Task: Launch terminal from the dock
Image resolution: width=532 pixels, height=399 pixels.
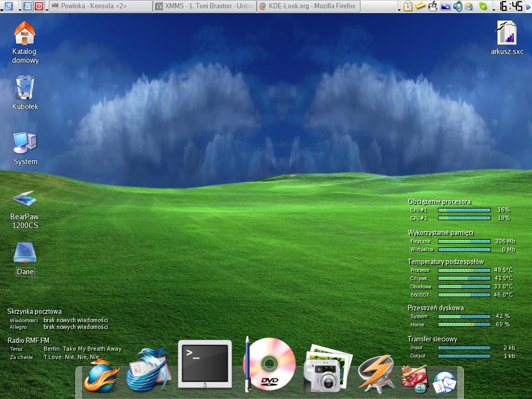Action: (205, 364)
